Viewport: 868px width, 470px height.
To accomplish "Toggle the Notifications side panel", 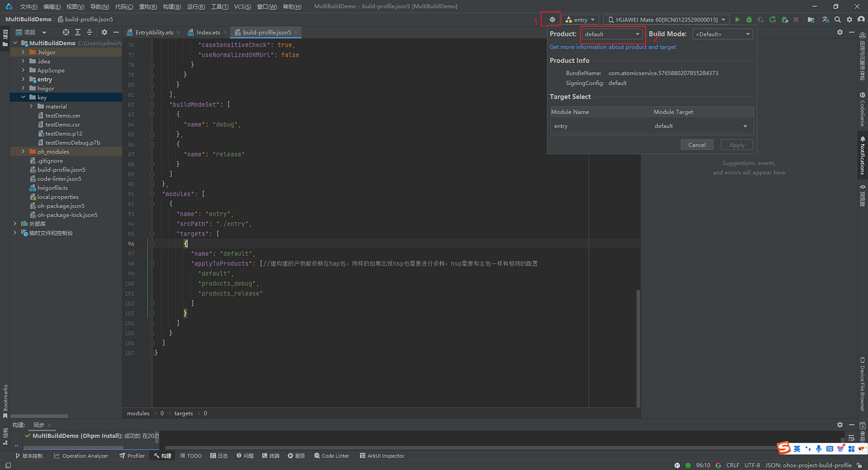I will [x=862, y=154].
